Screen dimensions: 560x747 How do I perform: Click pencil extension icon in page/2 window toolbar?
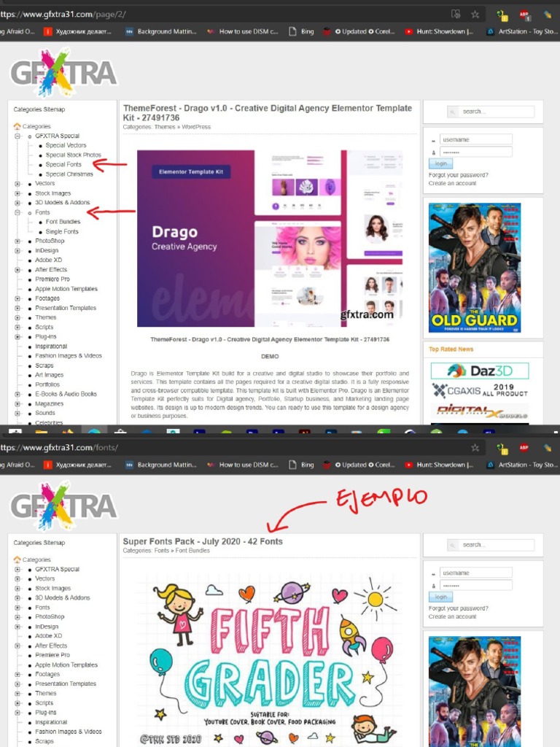tap(547, 15)
